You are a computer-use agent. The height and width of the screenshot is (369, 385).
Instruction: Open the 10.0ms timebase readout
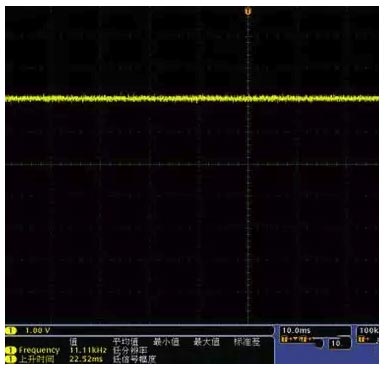tap(296, 331)
